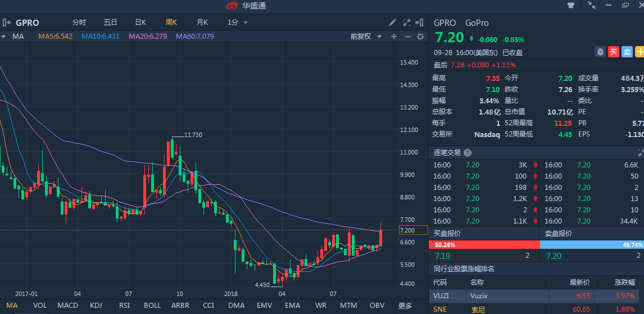Screen dimensions: 644x314
Task: Open 更多 more indicators
Action: click(405, 306)
